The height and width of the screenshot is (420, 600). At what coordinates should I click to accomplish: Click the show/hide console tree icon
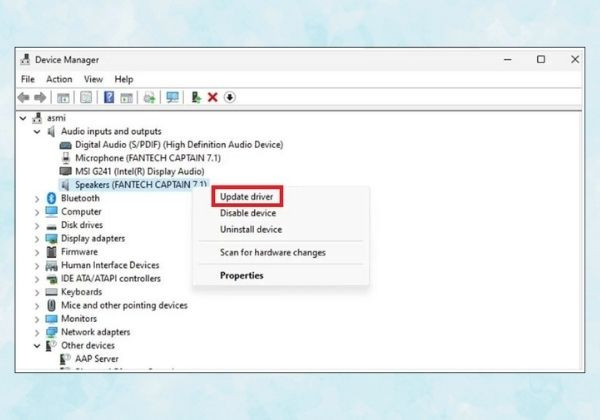pyautogui.click(x=63, y=98)
